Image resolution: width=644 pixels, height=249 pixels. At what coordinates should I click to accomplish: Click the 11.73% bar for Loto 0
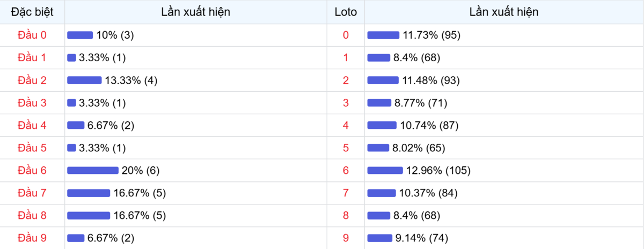pyautogui.click(x=383, y=35)
